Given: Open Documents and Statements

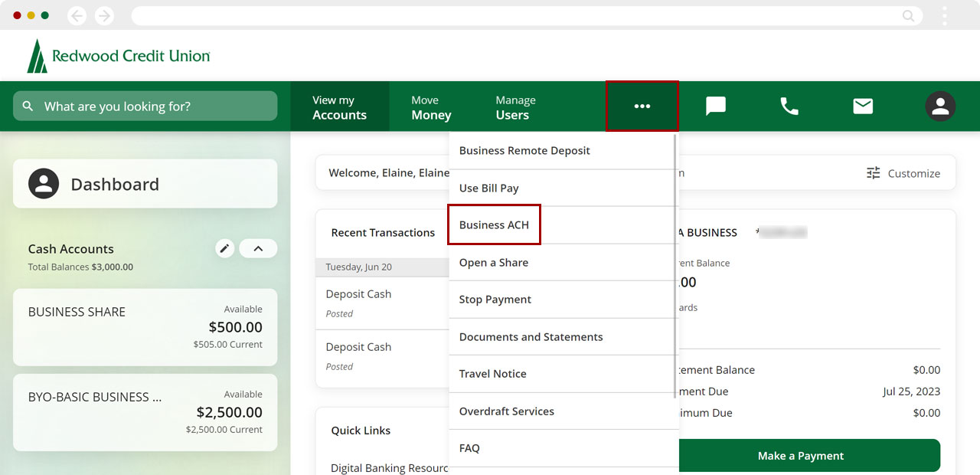Looking at the screenshot, I should coord(562,337).
